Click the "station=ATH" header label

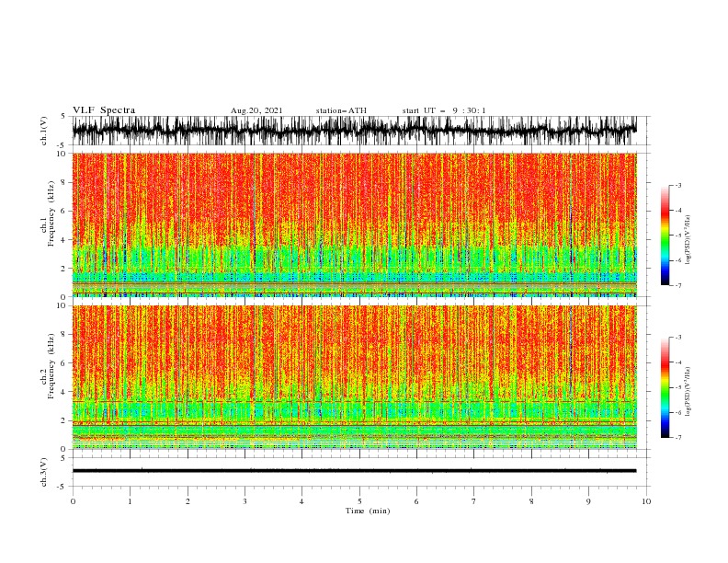pyautogui.click(x=341, y=110)
